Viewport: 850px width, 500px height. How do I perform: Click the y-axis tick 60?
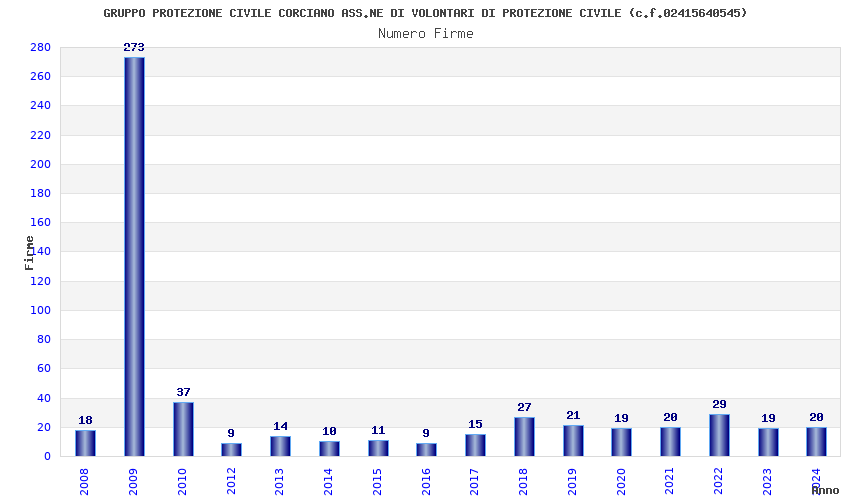tap(43, 369)
